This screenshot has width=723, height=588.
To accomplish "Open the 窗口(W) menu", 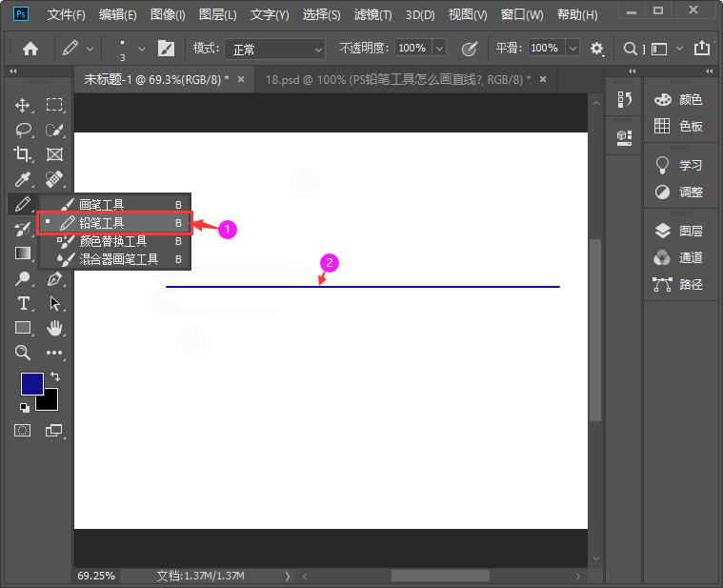I will pos(522,14).
